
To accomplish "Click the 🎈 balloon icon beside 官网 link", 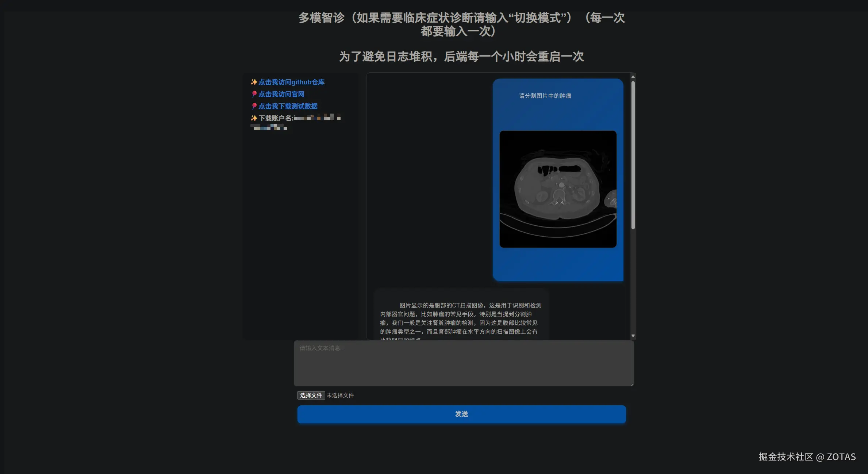I will click(x=254, y=94).
